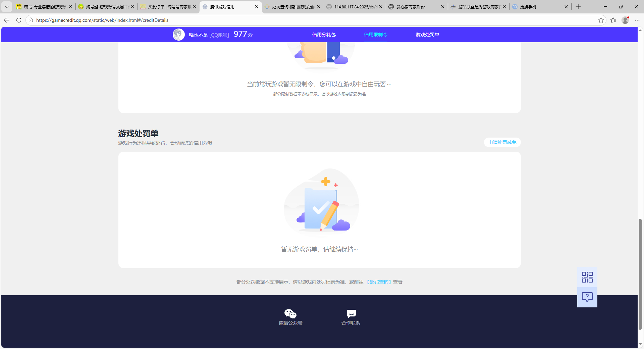Viewport: 644px width, 349px height.
Task: Open the help question floating icon
Action: pyautogui.click(x=587, y=297)
